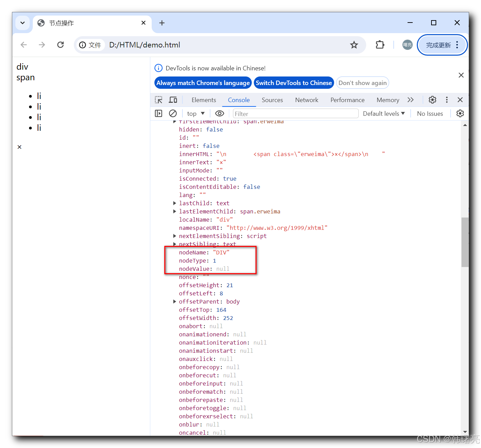481x448 pixels.
Task: Click the nodeName: "DIV" property row
Action: click(204, 252)
